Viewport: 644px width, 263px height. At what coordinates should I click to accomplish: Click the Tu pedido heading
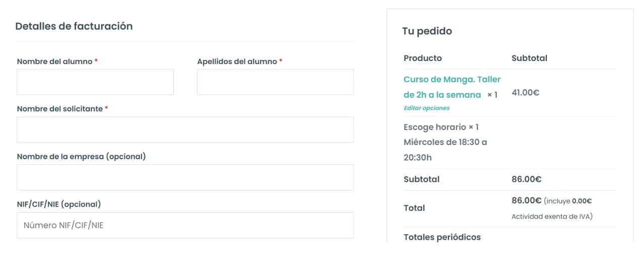(427, 31)
